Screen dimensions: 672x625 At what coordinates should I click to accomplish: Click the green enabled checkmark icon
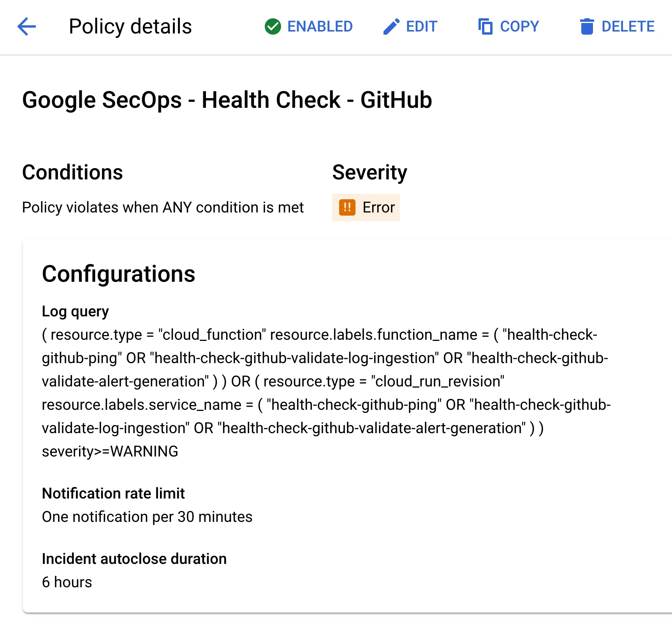coord(273,26)
